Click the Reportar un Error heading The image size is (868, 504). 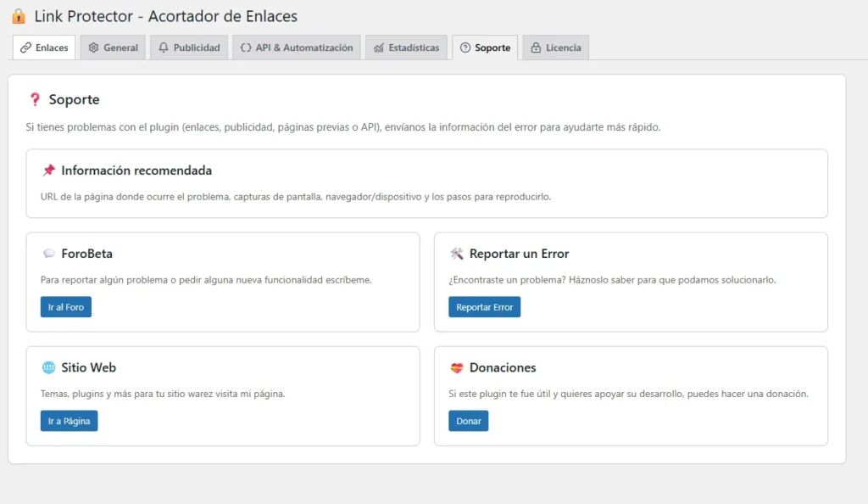pyautogui.click(x=520, y=253)
